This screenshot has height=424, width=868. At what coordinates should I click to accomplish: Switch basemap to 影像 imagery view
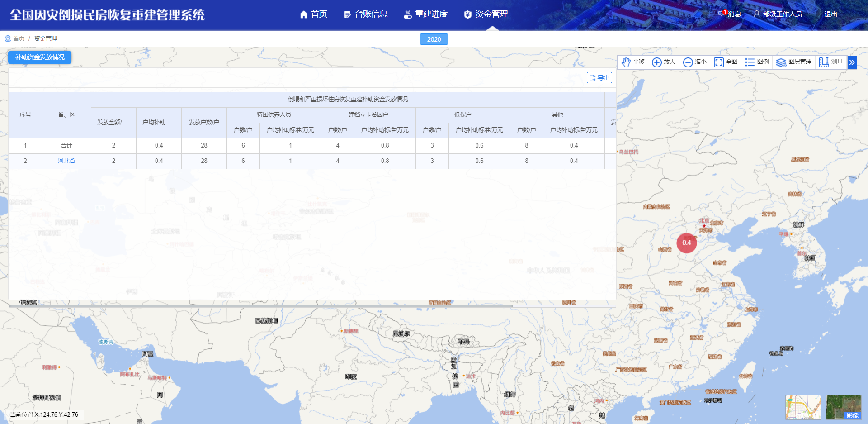[x=843, y=406]
